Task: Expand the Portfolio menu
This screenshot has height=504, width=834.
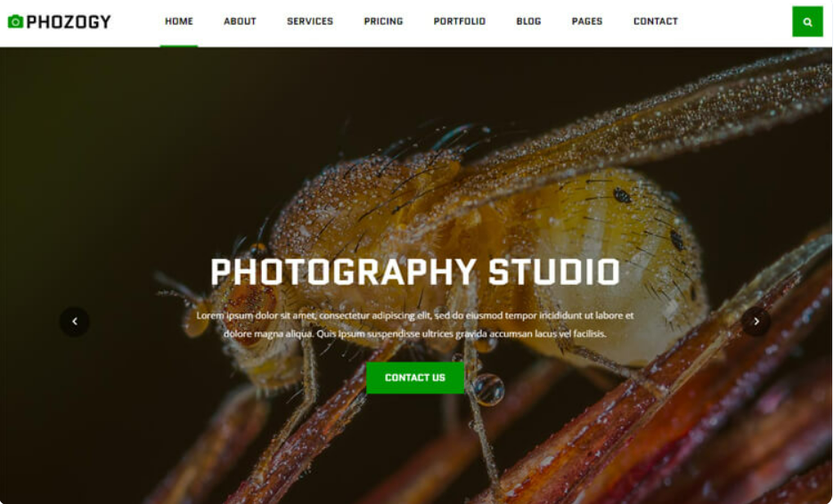Action: click(459, 21)
